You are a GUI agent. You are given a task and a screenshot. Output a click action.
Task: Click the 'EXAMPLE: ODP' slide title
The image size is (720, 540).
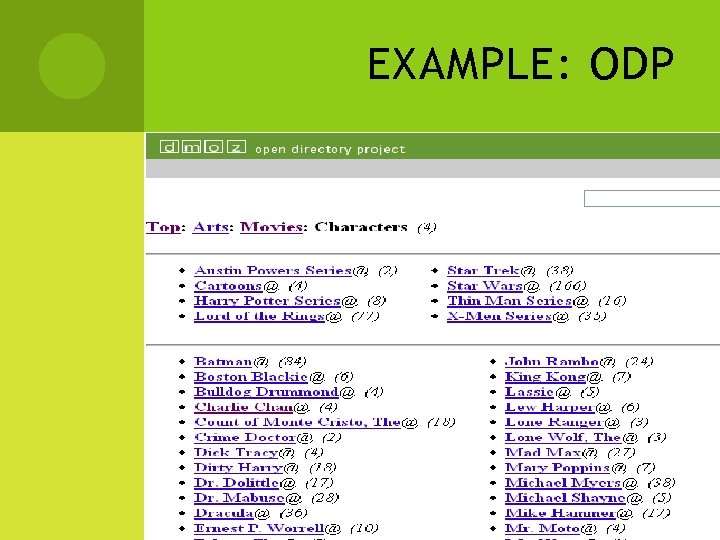click(521, 64)
